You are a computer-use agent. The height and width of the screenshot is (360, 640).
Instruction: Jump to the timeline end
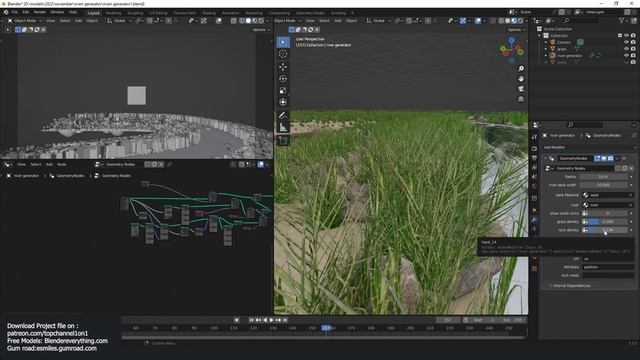[285, 320]
